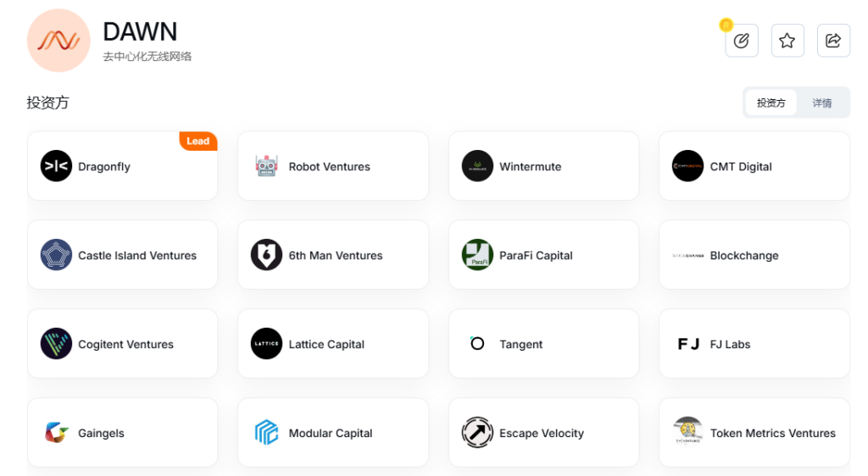The width and height of the screenshot is (868, 476).
Task: Click the Wintermute logo icon
Action: pyautogui.click(x=477, y=166)
